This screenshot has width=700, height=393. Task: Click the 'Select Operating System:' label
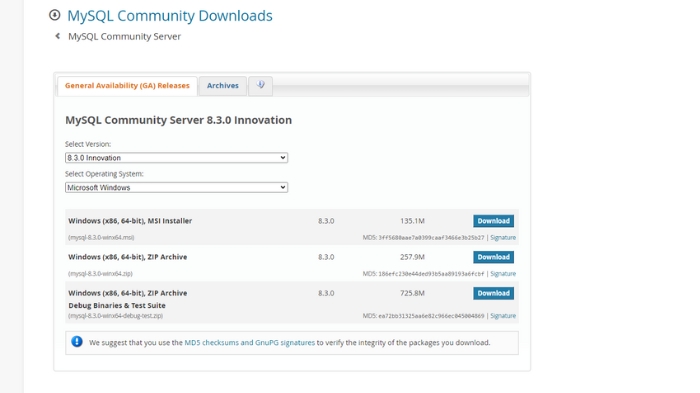point(104,174)
